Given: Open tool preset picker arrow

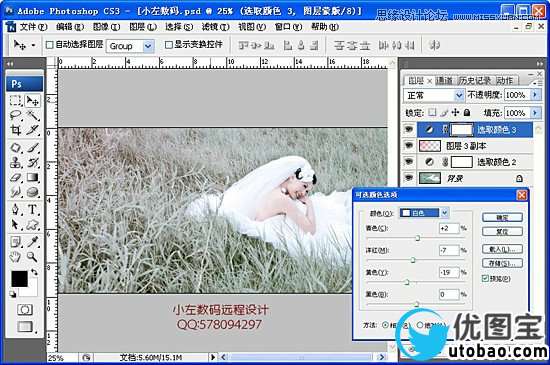Looking at the screenshot, I should pos(33,45).
